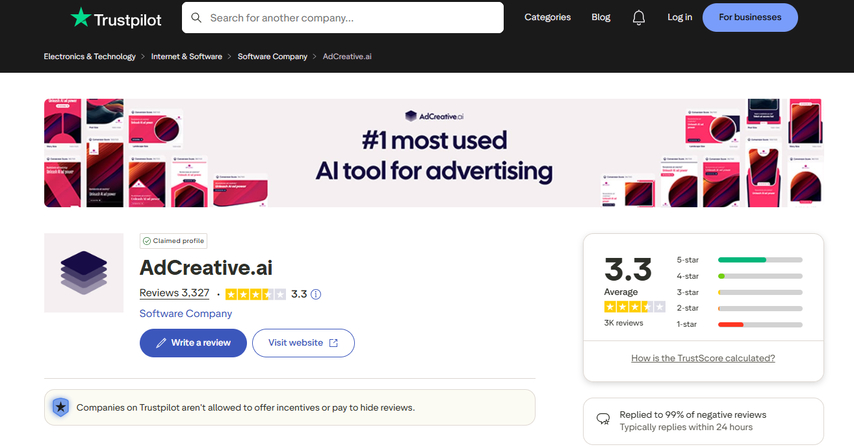Focus the Search for another company field
Viewport: 854px width, 447px height.
click(343, 17)
